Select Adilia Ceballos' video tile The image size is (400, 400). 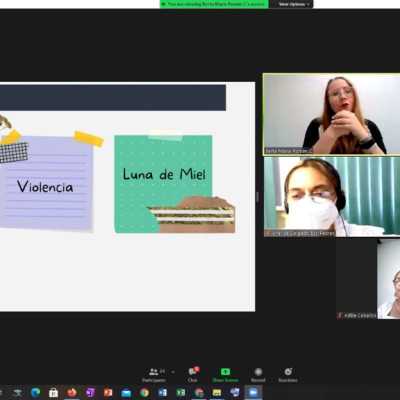pyautogui.click(x=368, y=279)
